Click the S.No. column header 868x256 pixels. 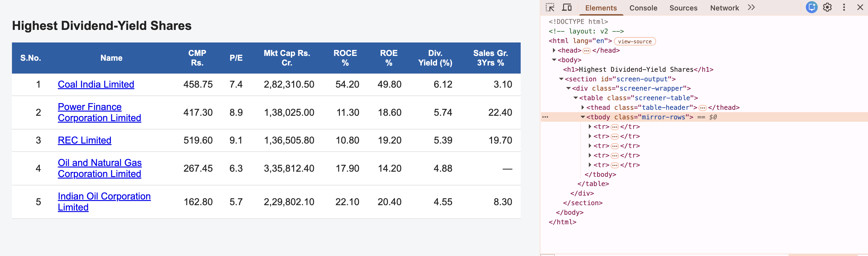(31, 58)
